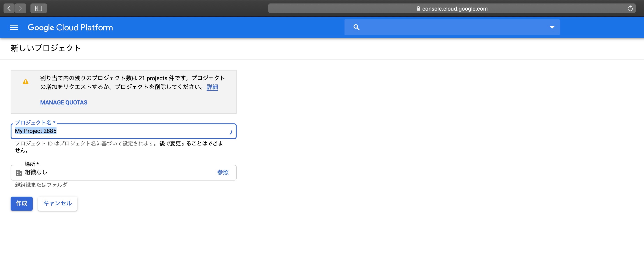Click the sidebar toggle icon in browser toolbar
The height and width of the screenshot is (268, 644).
click(38, 8)
